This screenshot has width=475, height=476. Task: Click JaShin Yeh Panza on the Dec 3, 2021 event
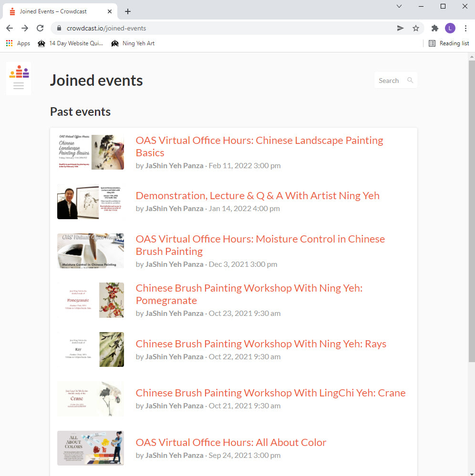tap(174, 264)
